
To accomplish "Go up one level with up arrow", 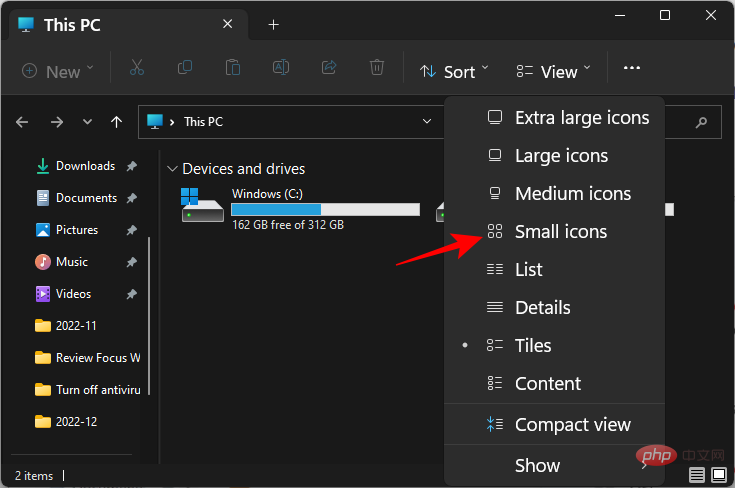I will pyautogui.click(x=116, y=122).
